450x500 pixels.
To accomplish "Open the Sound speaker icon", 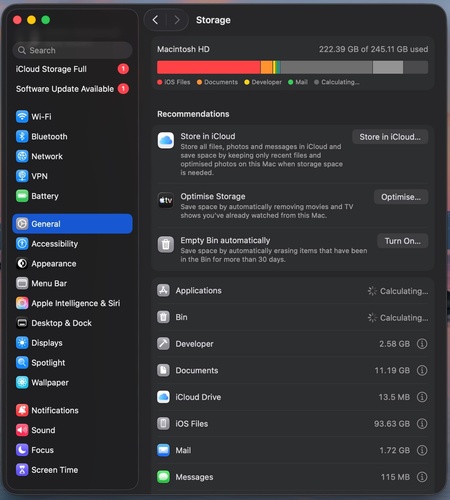I will (x=22, y=430).
